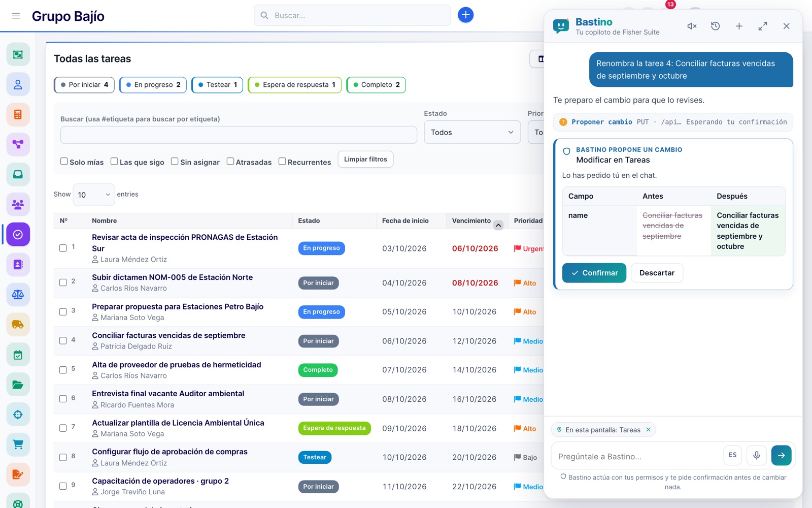Select checkbox for task row 4
This screenshot has width=812, height=508.
click(x=63, y=341)
